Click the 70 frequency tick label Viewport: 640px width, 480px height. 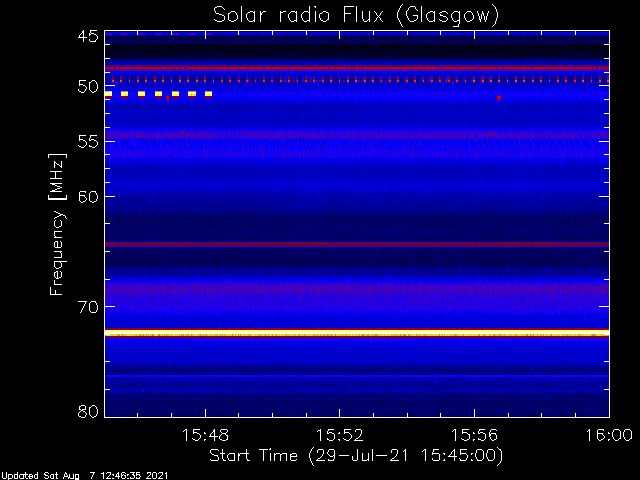coord(88,307)
